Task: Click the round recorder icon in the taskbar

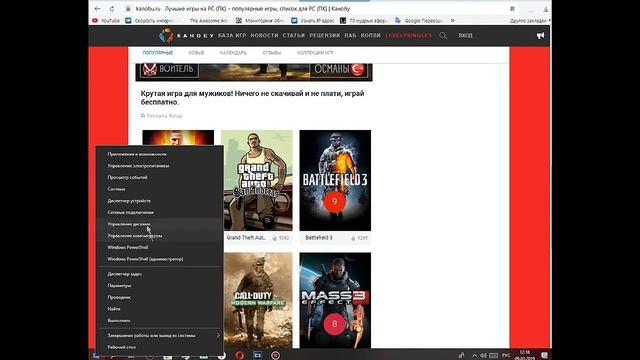Action: tap(276, 356)
